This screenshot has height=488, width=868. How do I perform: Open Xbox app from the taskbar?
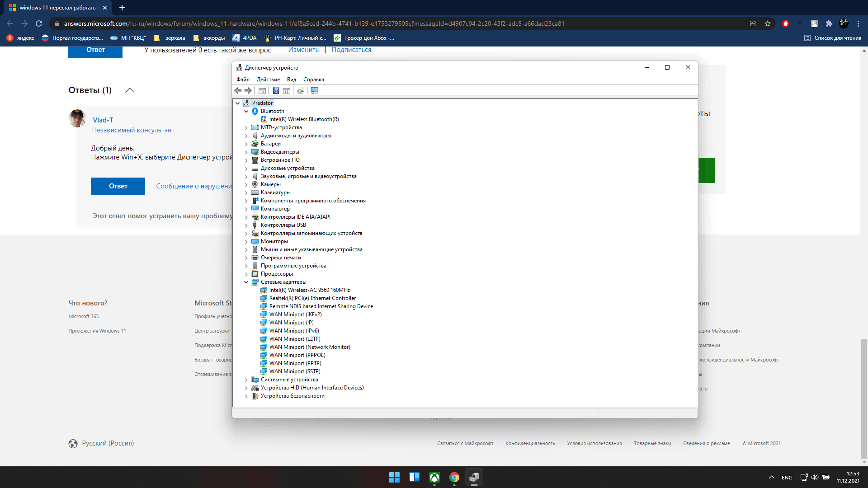(x=434, y=477)
